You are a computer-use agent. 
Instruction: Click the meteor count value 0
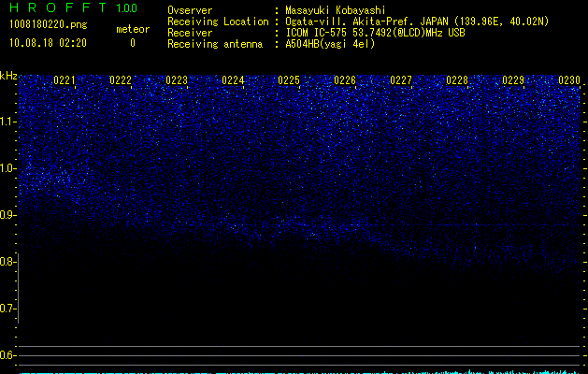coord(133,43)
